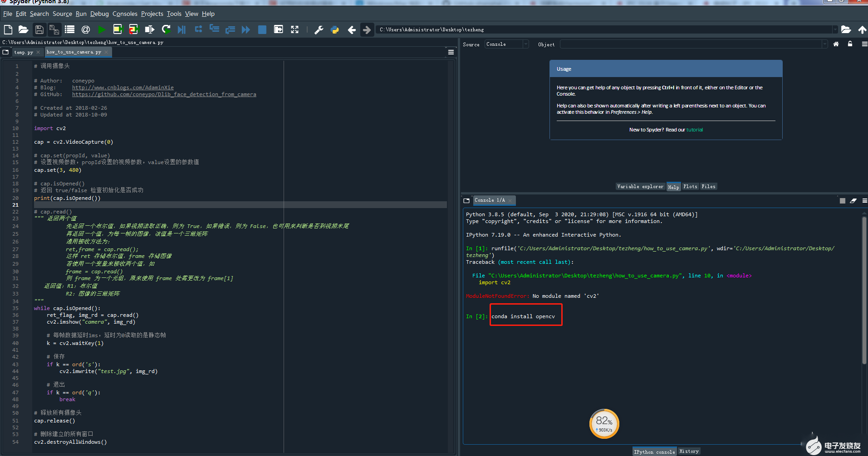The width and height of the screenshot is (868, 456).
Task: Expand the Object combo box arrow
Action: point(824,44)
